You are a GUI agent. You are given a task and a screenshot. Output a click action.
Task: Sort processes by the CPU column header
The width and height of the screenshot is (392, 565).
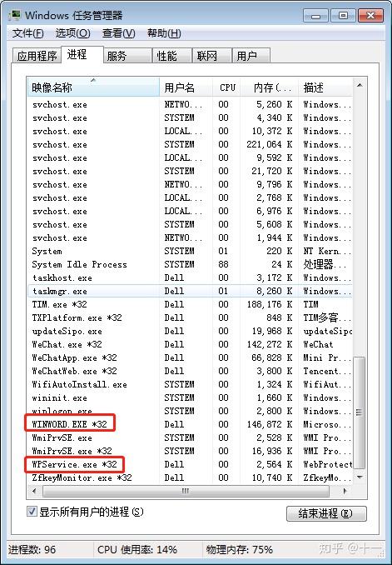(226, 87)
